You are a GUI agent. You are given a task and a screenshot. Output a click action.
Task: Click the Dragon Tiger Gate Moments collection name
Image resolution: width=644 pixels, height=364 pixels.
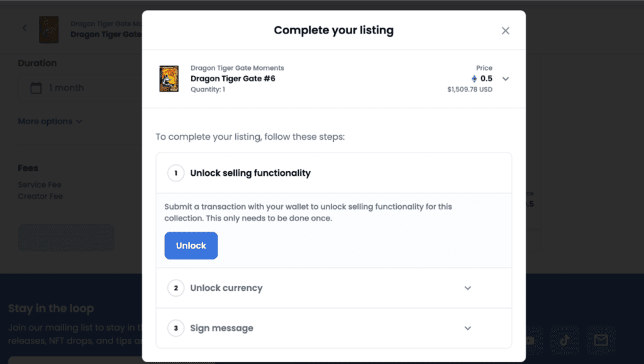[x=237, y=68]
